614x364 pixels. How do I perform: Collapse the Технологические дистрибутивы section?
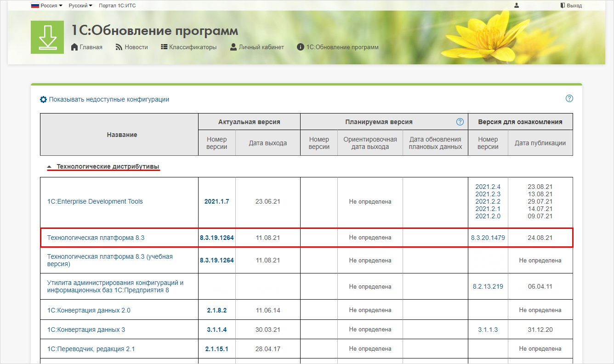[104, 166]
